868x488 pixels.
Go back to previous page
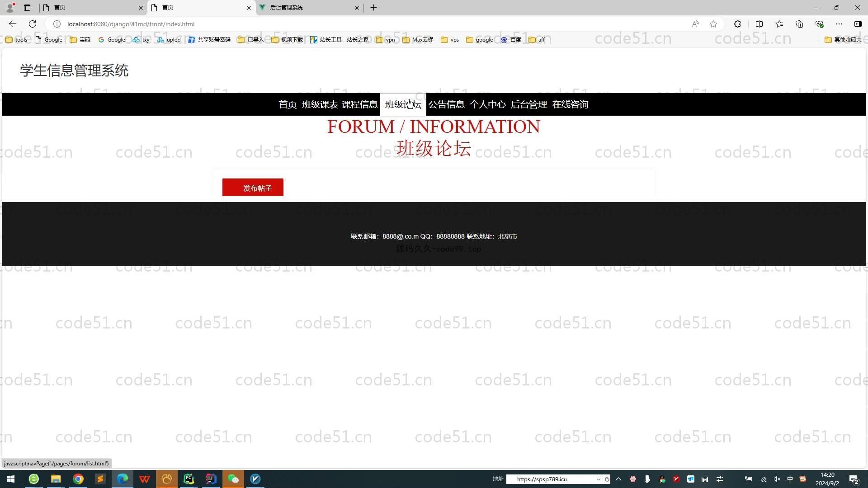click(x=13, y=24)
